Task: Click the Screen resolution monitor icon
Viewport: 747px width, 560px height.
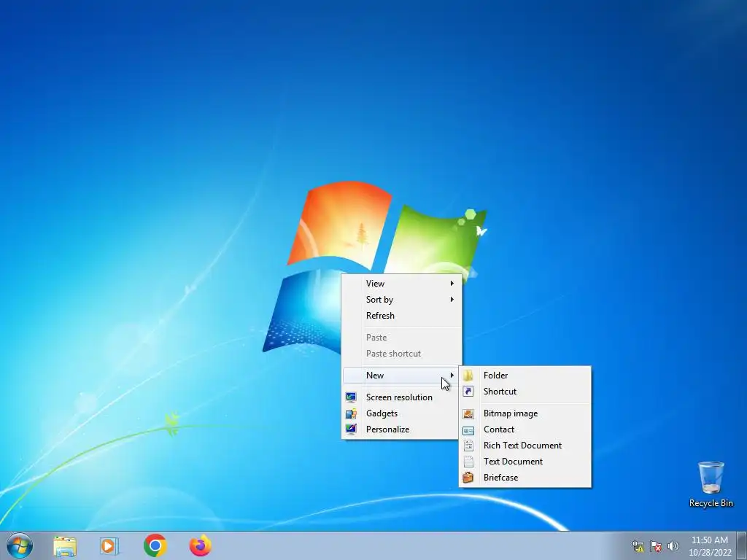Action: tap(351, 397)
